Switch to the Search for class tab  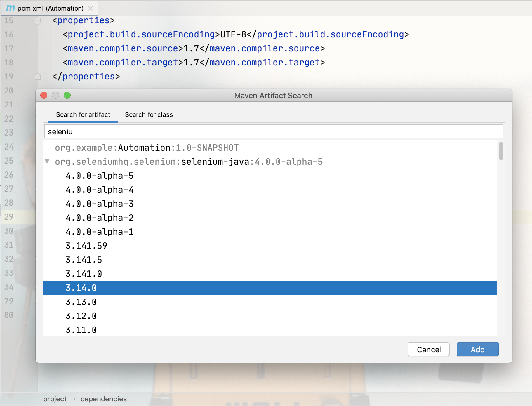pos(149,115)
